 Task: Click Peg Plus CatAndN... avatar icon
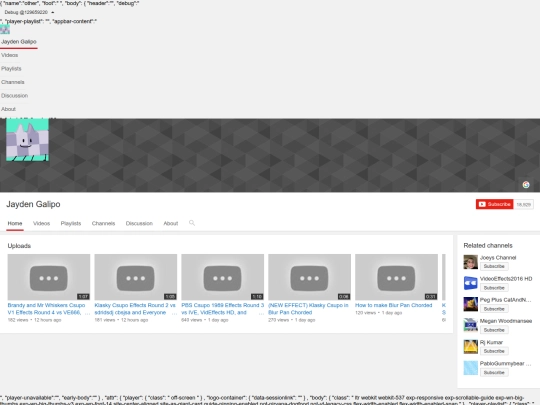point(470,304)
